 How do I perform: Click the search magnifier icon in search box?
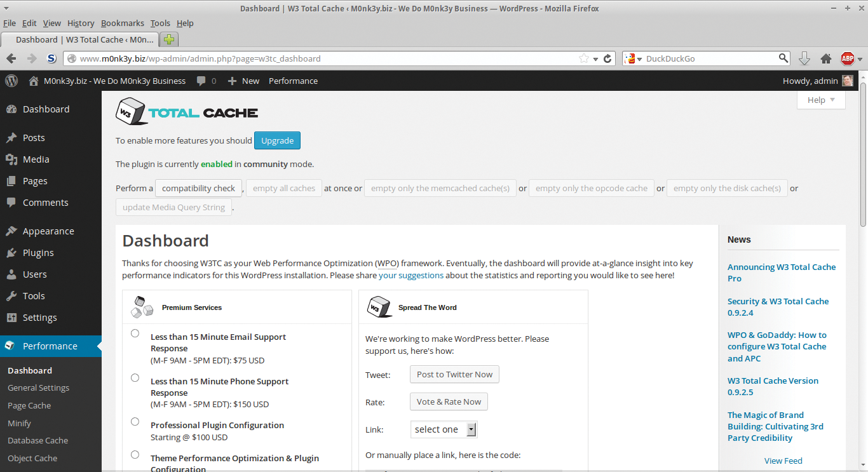(783, 58)
